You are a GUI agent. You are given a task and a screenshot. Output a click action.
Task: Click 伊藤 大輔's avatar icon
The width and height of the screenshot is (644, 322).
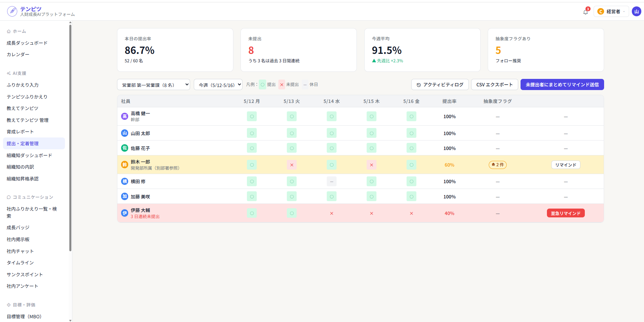tap(124, 213)
